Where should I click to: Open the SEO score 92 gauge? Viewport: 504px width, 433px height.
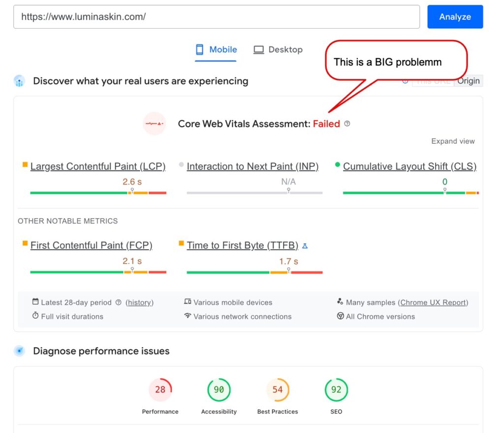tap(336, 390)
